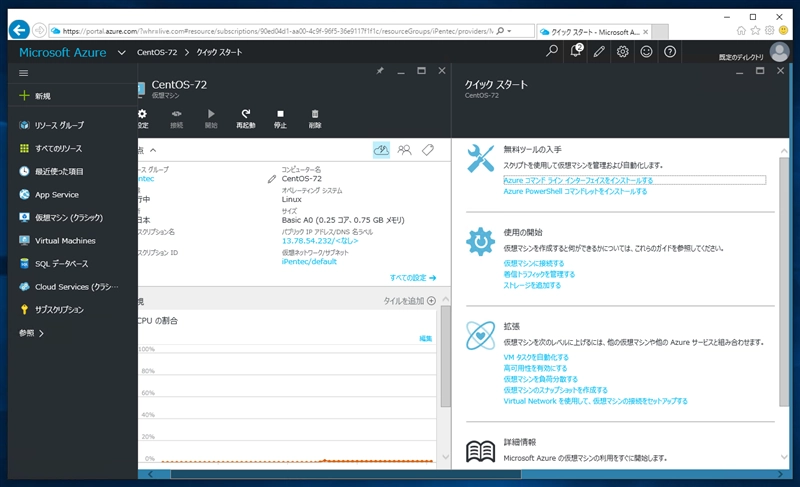800x487 pixels.
Task: Click the cloud quick start icon
Action: (381, 149)
